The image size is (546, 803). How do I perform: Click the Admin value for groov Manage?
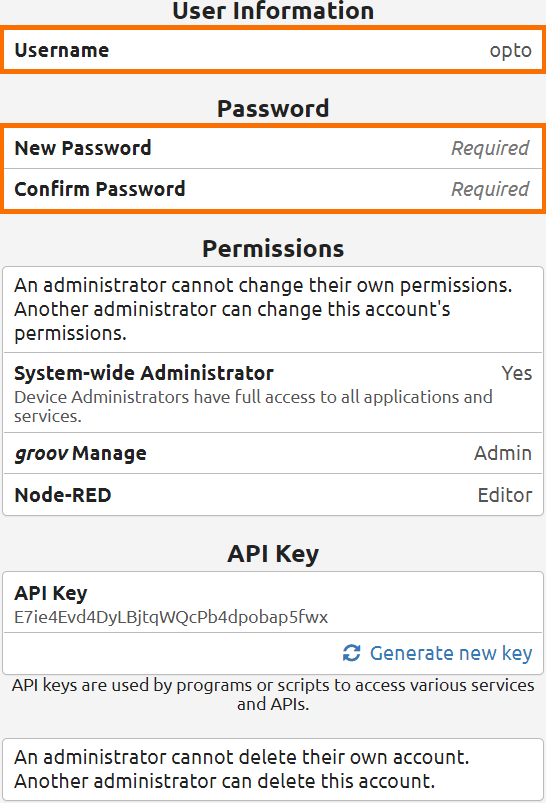pos(502,453)
